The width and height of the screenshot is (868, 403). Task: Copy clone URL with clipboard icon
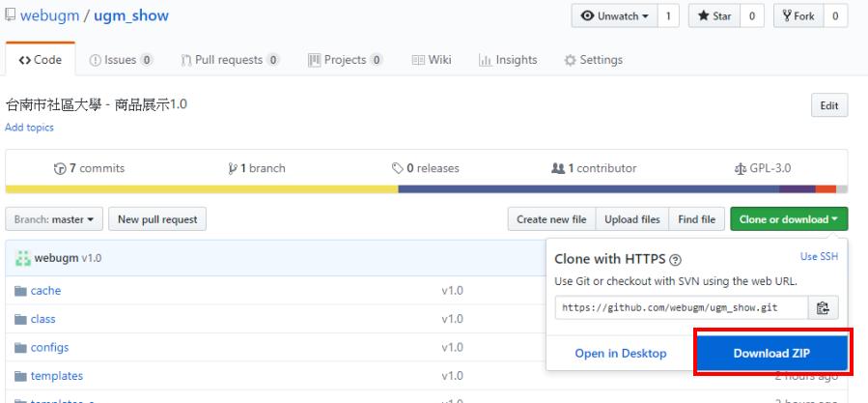coord(824,307)
